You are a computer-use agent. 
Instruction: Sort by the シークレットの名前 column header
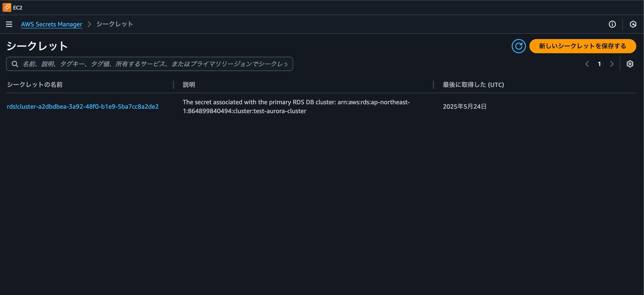pos(35,85)
